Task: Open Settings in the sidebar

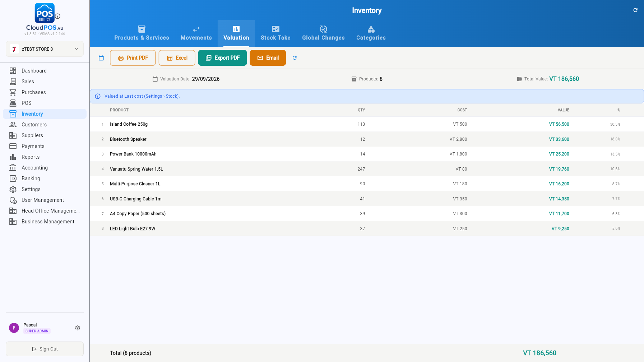Action: click(x=45, y=189)
